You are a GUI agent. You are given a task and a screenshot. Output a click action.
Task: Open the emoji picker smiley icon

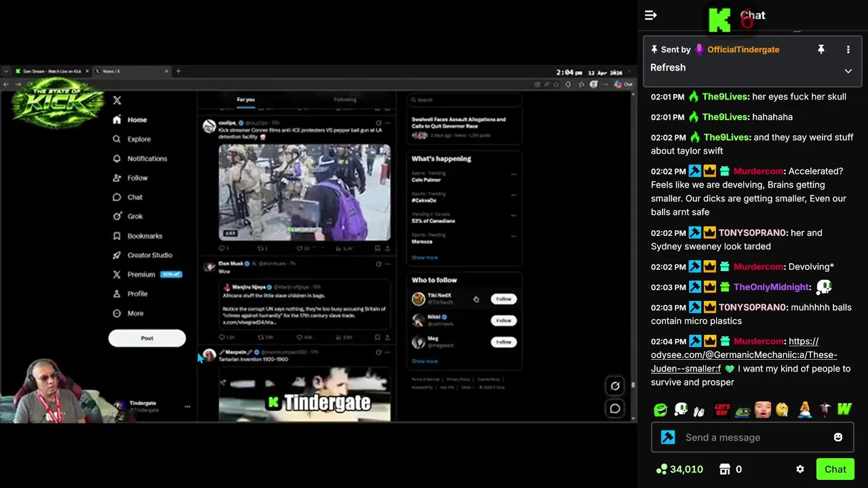click(x=838, y=437)
